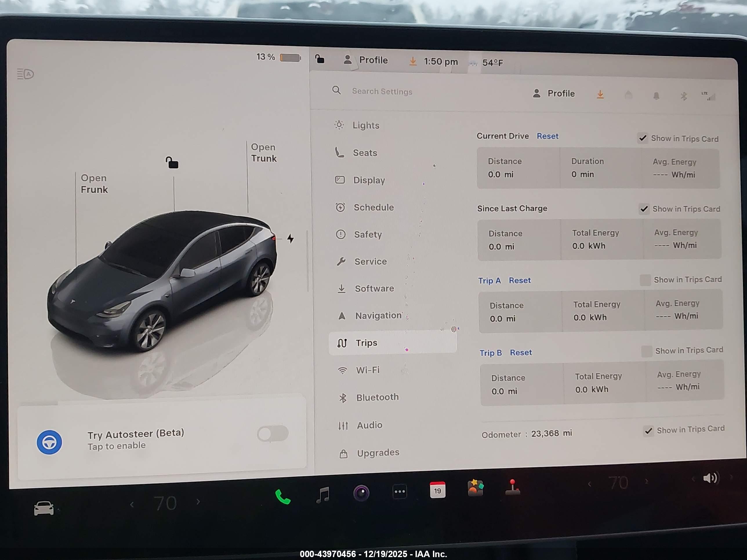
Task: Open Profile in top status bar
Action: click(365, 60)
